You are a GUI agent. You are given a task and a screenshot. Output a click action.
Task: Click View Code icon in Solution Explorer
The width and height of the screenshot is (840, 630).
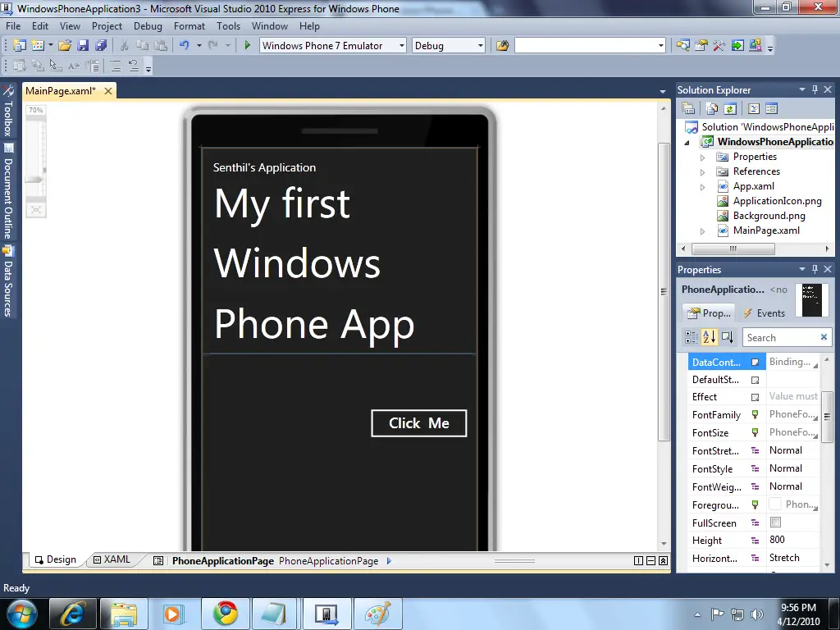click(x=754, y=109)
